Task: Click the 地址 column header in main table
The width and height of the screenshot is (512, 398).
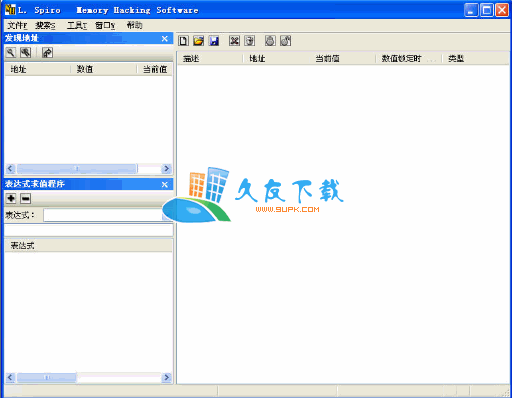Action: 276,59
